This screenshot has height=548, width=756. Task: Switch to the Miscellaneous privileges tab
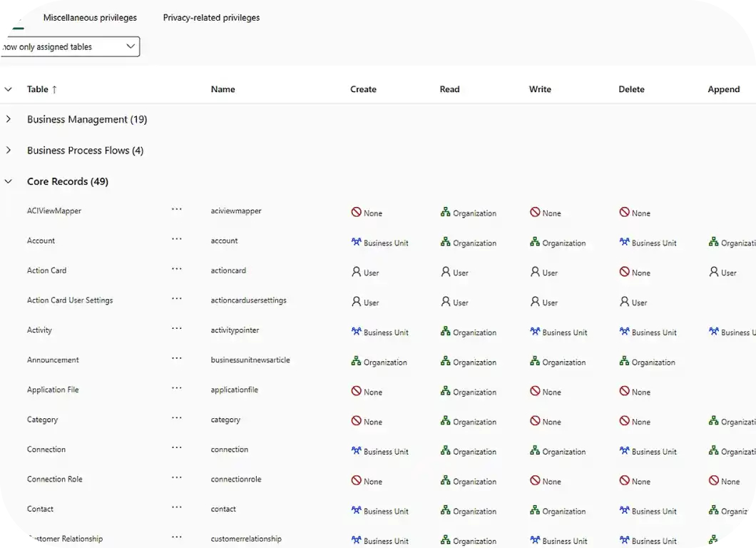[x=90, y=18]
